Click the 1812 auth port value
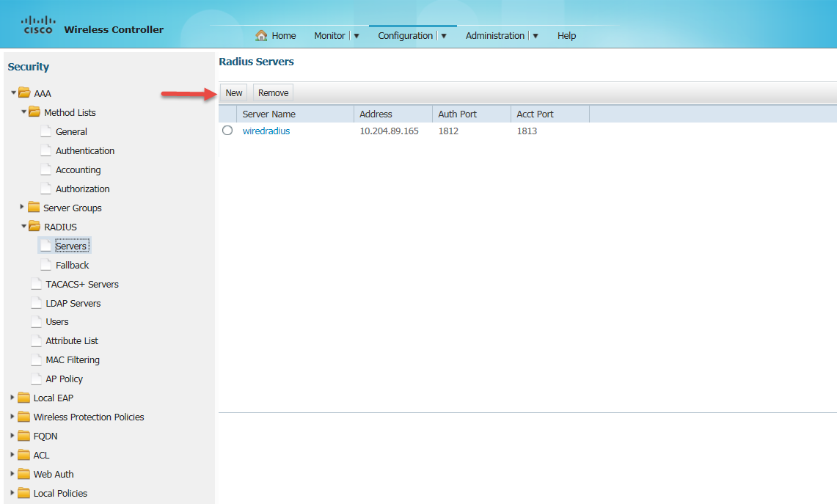 click(448, 131)
